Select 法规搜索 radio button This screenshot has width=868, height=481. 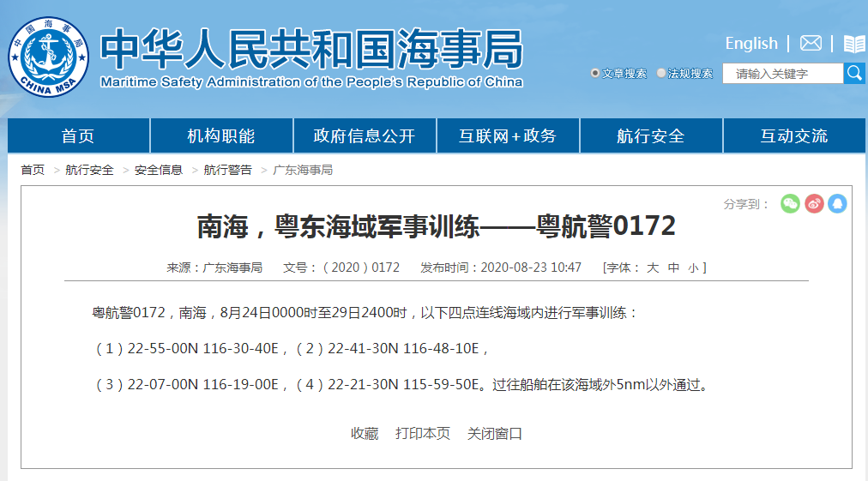pos(661,74)
